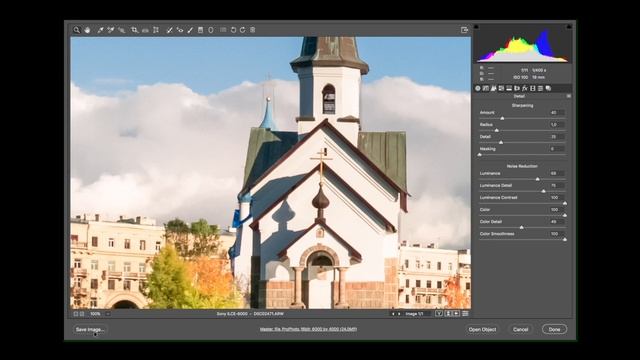The height and width of the screenshot is (360, 640).
Task: Switch to the Effects (fx) panel tab
Action: (525, 88)
